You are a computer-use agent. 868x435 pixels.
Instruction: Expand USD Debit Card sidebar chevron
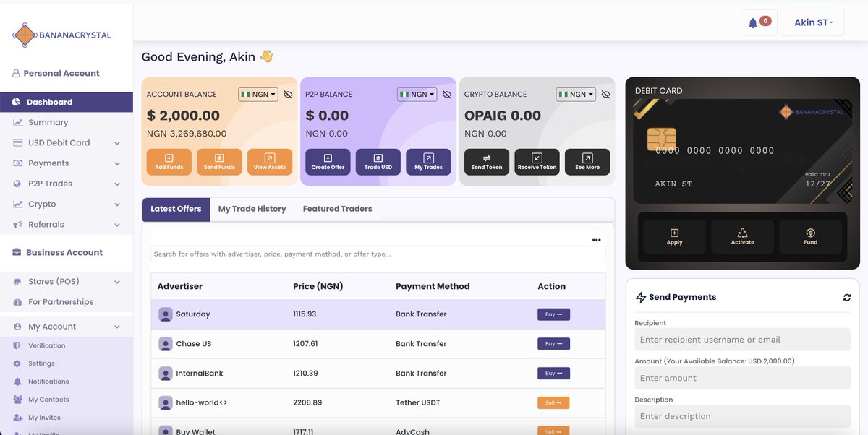[x=117, y=143]
